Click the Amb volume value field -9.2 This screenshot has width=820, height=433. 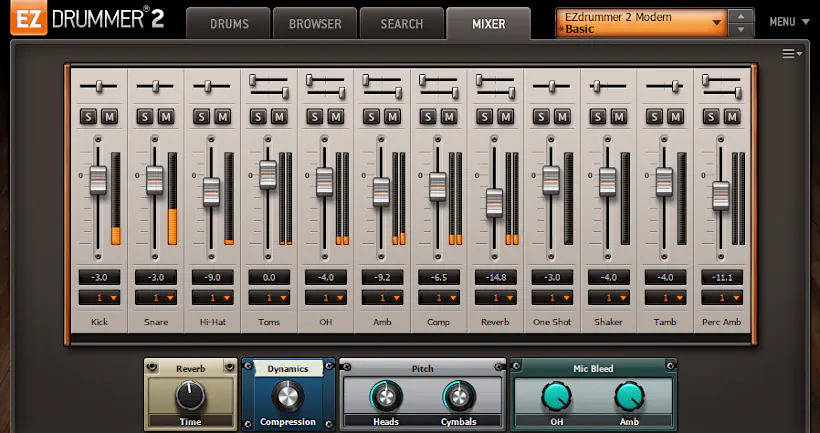pos(382,277)
